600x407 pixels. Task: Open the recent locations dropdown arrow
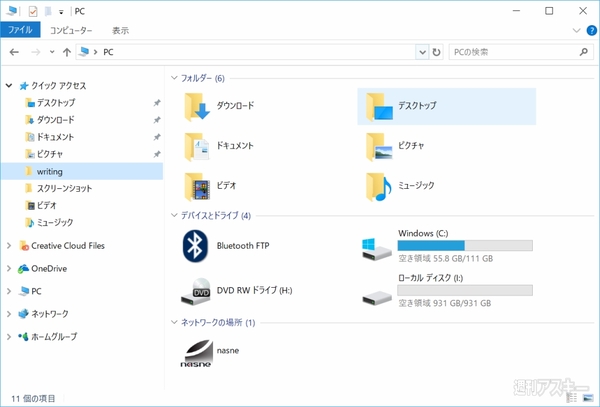(52, 52)
